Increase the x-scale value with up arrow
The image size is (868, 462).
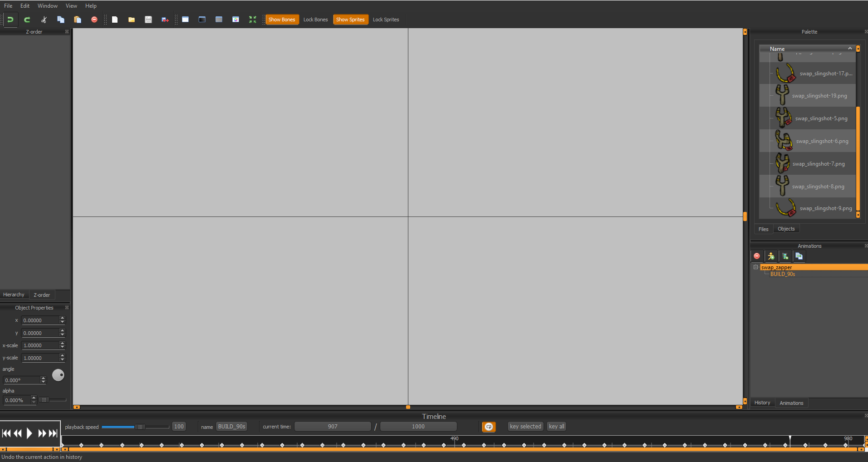[x=62, y=344]
